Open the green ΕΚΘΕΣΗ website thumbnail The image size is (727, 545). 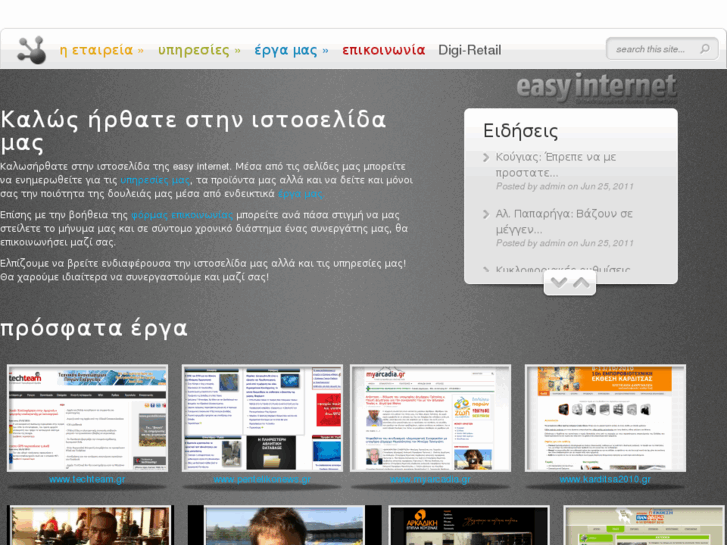pos(644,525)
